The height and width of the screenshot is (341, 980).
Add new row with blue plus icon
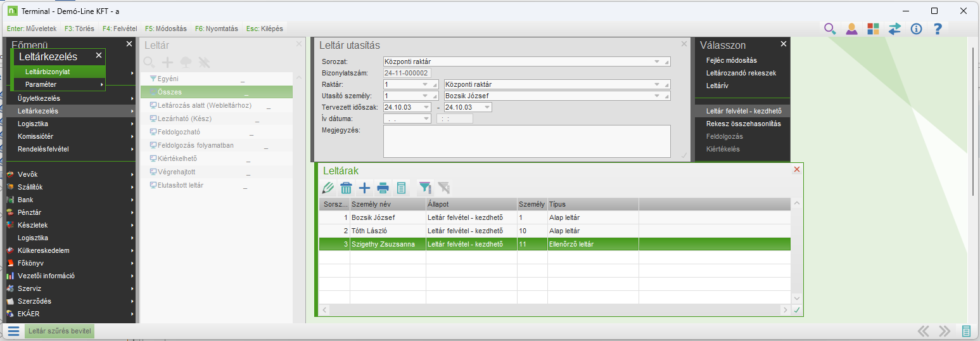click(x=364, y=188)
